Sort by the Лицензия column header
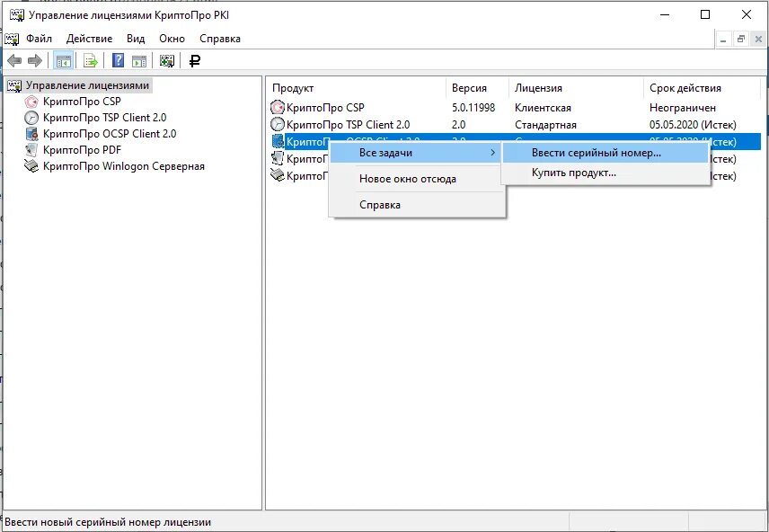This screenshot has width=769, height=532. click(x=576, y=88)
